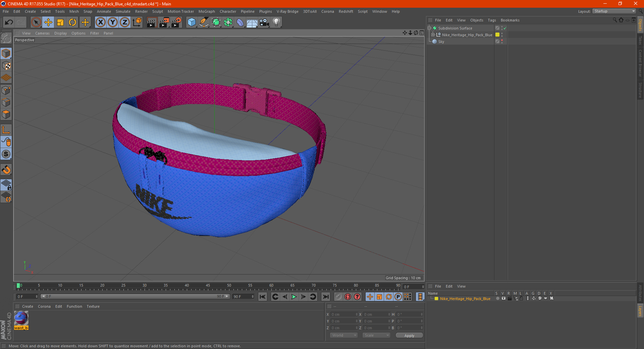Switch to Edges mode
The width and height of the screenshot is (644, 349).
point(6,102)
